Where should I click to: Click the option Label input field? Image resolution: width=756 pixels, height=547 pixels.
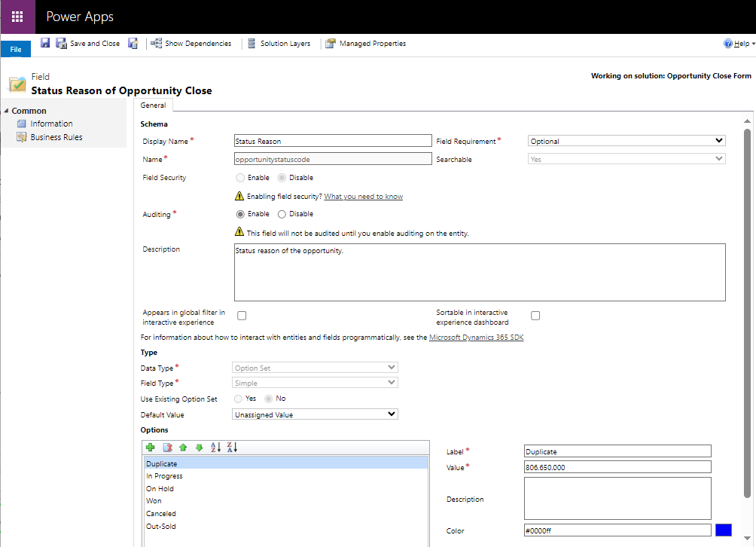617,451
